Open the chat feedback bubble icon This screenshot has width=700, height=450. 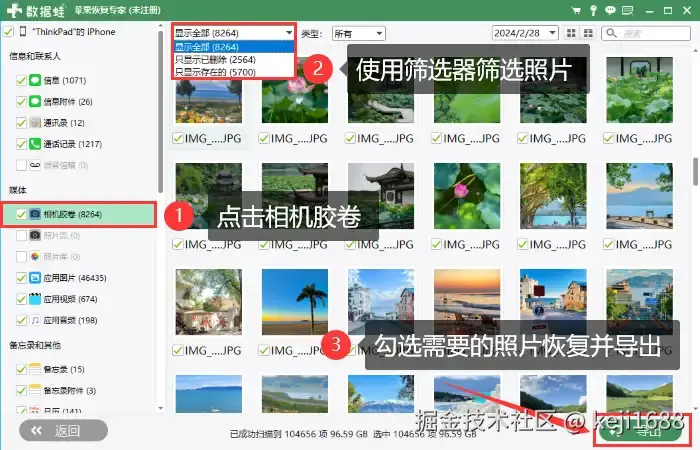point(610,10)
